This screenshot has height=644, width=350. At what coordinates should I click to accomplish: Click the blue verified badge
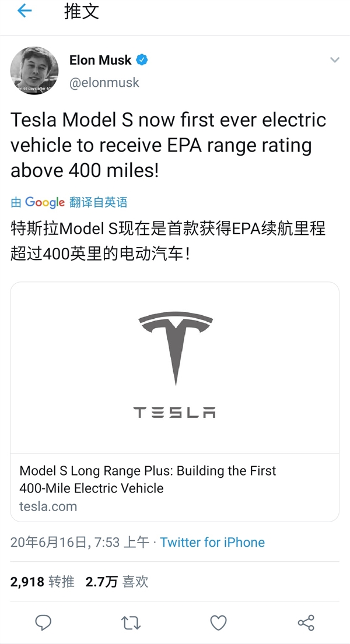pyautogui.click(x=142, y=60)
